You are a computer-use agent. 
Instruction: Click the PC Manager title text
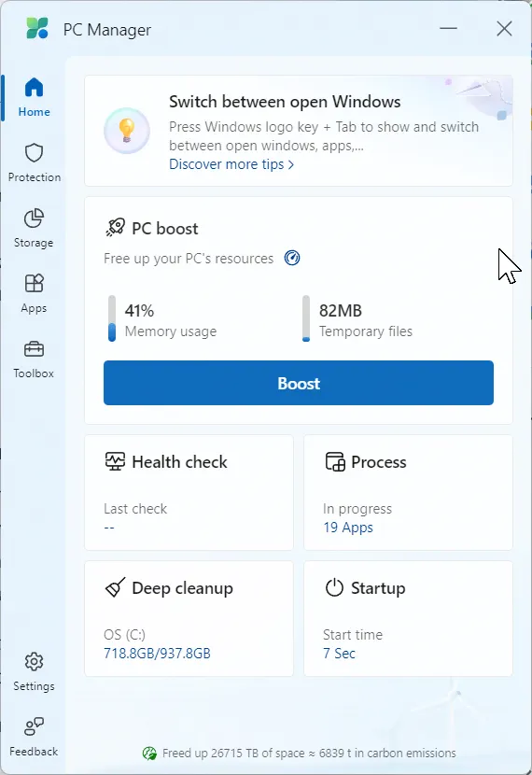click(x=107, y=30)
